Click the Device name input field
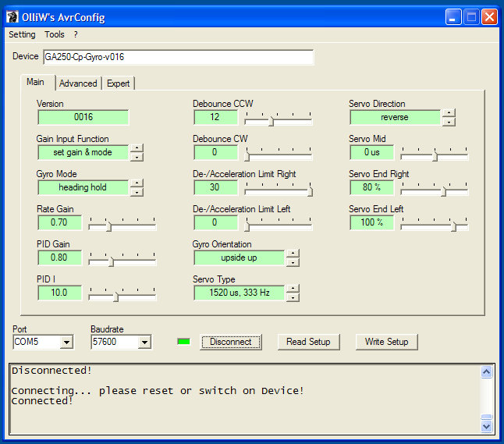This screenshot has width=504, height=444. tap(178, 57)
